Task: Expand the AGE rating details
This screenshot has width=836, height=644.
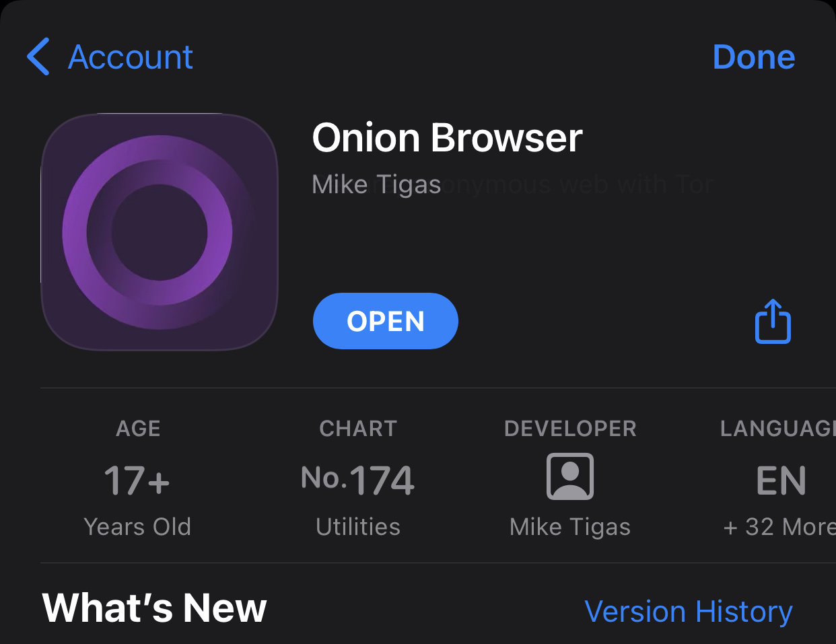Action: pos(137,429)
